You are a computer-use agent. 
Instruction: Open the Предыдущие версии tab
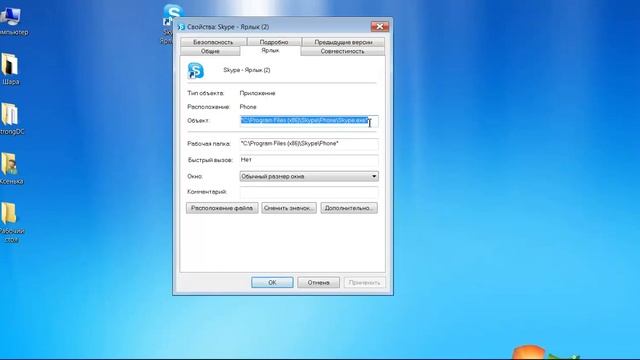(x=343, y=42)
